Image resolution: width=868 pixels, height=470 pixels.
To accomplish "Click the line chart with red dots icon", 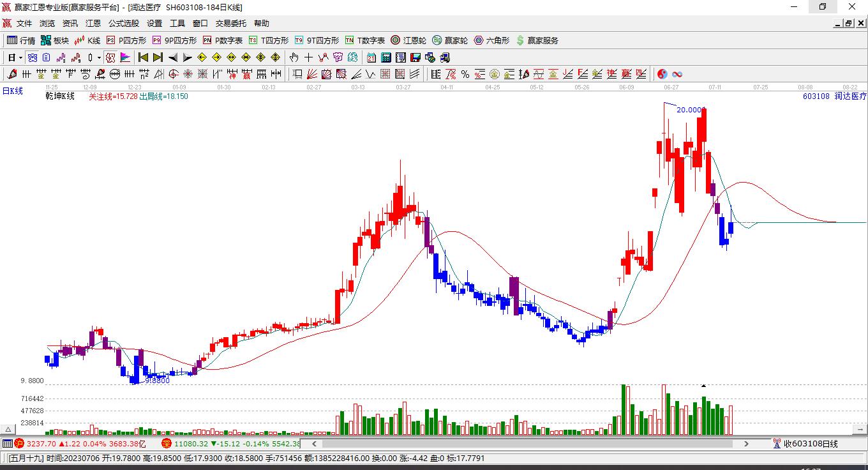I will [x=323, y=57].
